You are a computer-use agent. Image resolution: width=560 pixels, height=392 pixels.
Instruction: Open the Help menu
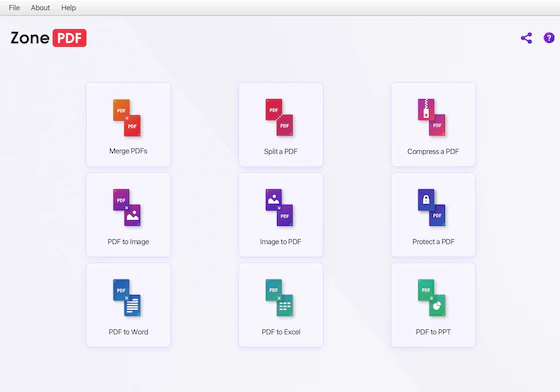(x=68, y=7)
